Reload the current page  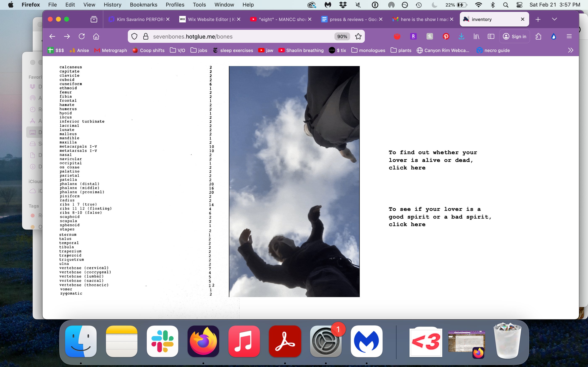(x=82, y=36)
